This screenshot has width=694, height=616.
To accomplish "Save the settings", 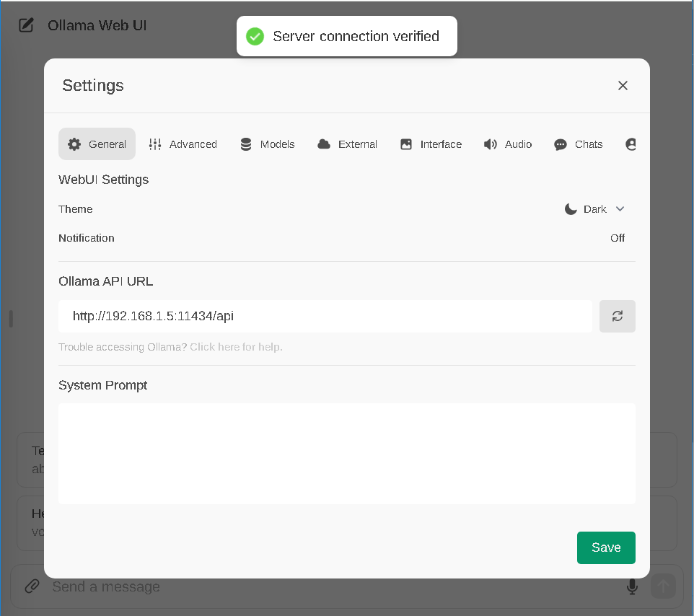I will pos(606,547).
